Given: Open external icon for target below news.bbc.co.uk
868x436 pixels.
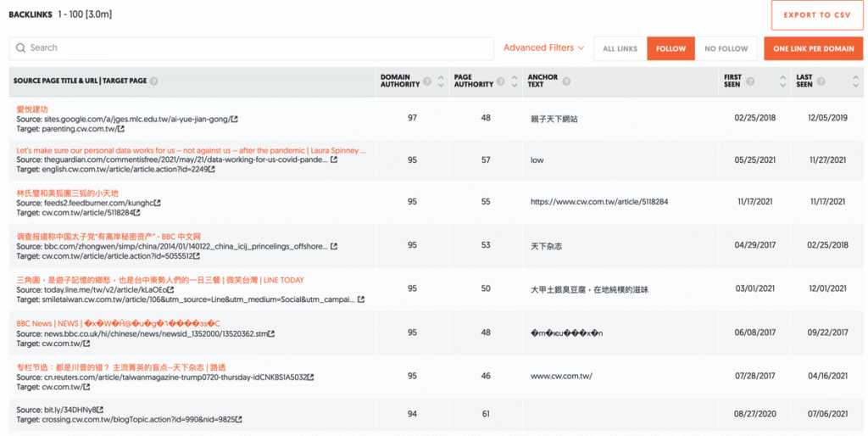Looking at the screenshot, I should 86,344.
